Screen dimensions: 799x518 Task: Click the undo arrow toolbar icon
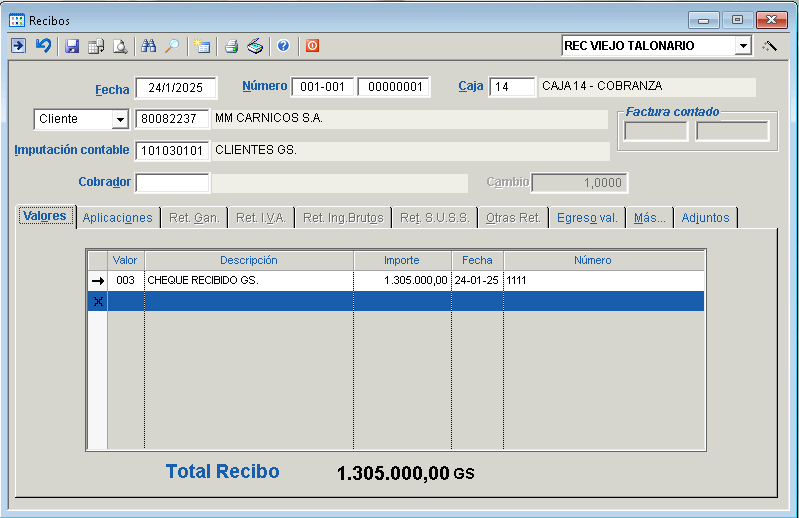[x=42, y=46]
